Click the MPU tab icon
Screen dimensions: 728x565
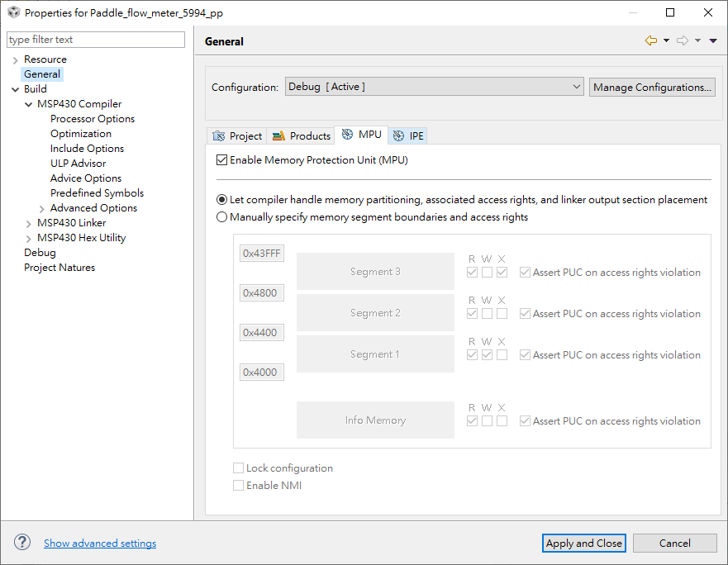(x=347, y=134)
